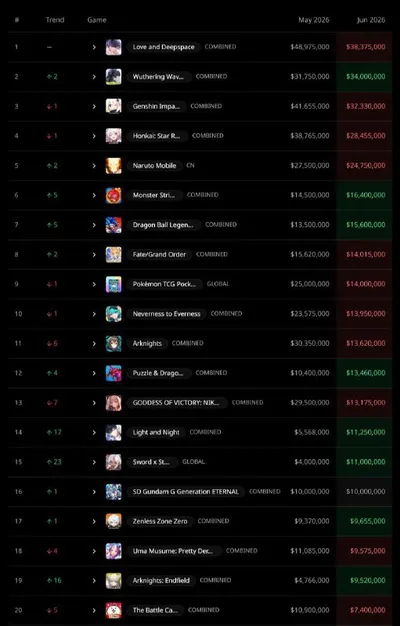The width and height of the screenshot is (400, 626).
Task: Click the Naruto Mobile game icon
Action: coord(114,166)
